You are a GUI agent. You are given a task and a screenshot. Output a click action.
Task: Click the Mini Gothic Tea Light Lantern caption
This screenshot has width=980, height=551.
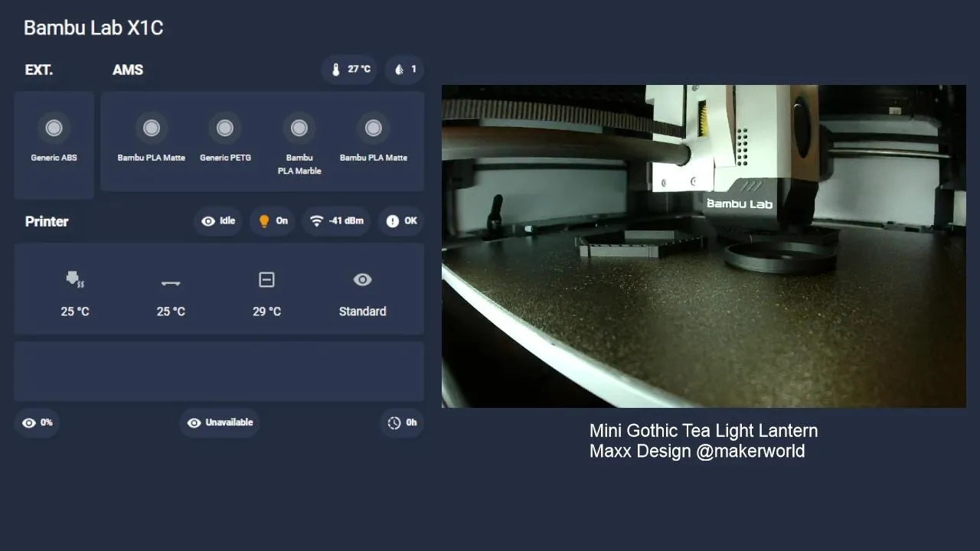pos(704,431)
